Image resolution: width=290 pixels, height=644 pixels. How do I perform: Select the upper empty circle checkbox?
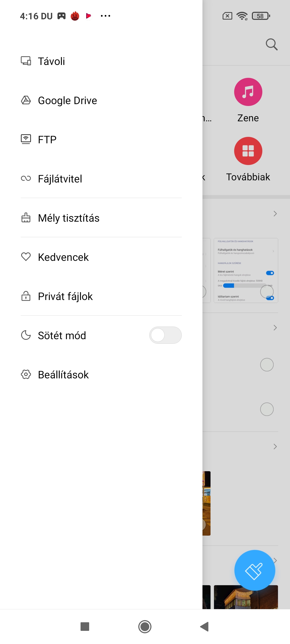click(x=267, y=365)
